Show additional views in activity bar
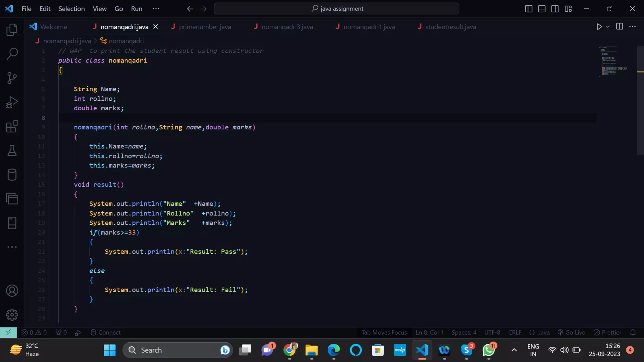644x362 pixels. pos(12,247)
